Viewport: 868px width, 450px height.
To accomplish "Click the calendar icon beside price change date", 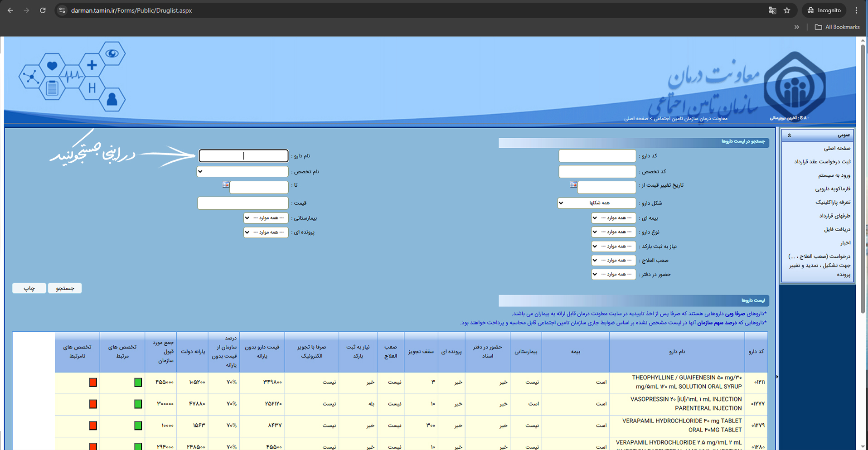I will point(573,184).
